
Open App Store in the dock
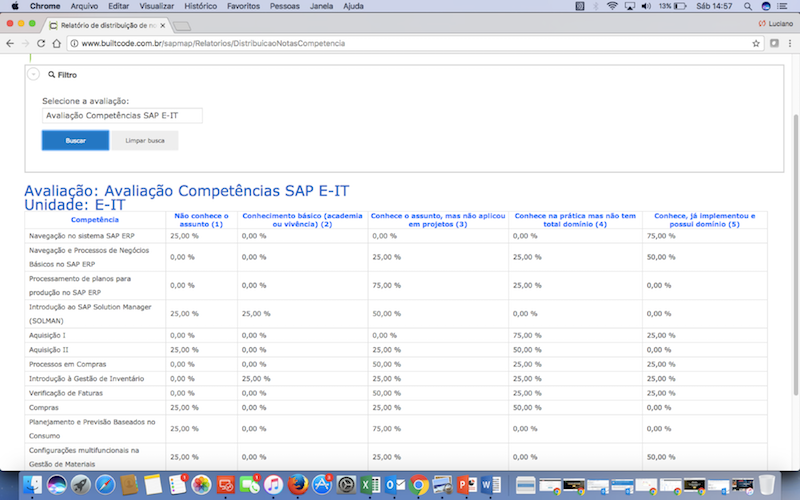click(321, 484)
